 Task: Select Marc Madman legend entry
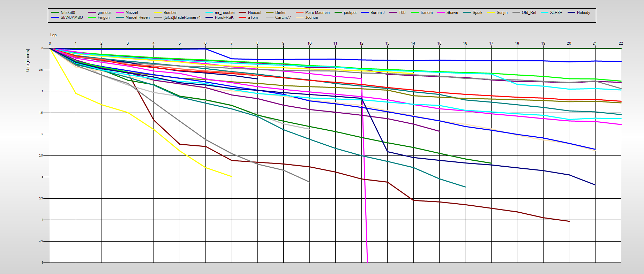coord(317,13)
